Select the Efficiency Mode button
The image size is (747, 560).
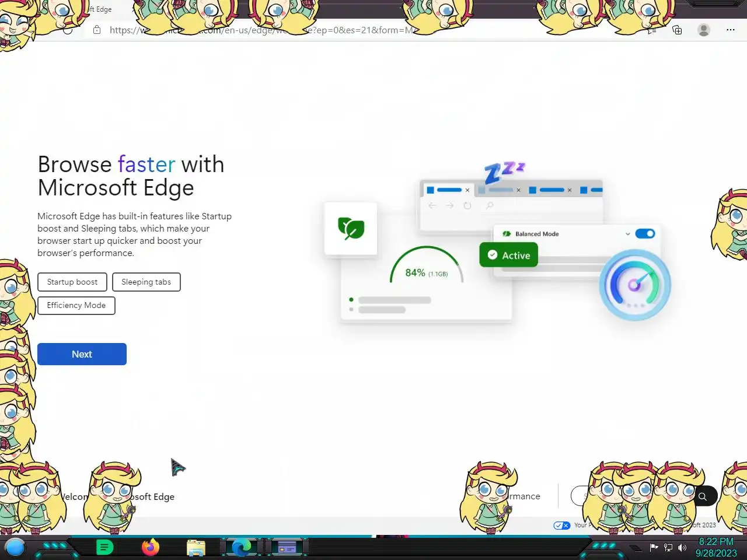(76, 305)
